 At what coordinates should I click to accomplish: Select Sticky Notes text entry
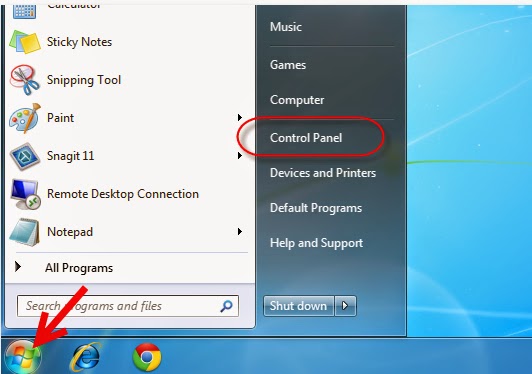click(x=79, y=42)
